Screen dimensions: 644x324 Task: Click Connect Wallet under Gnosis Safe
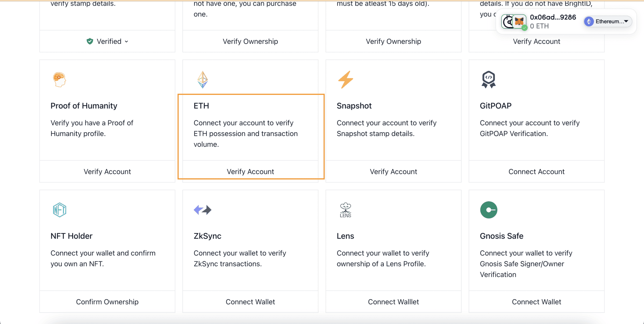coord(536,302)
